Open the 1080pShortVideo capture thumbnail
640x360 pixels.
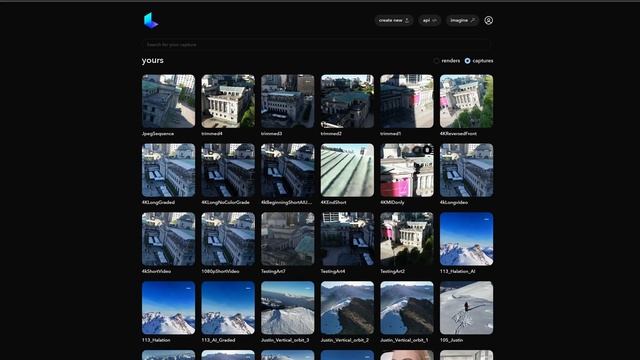(228, 239)
